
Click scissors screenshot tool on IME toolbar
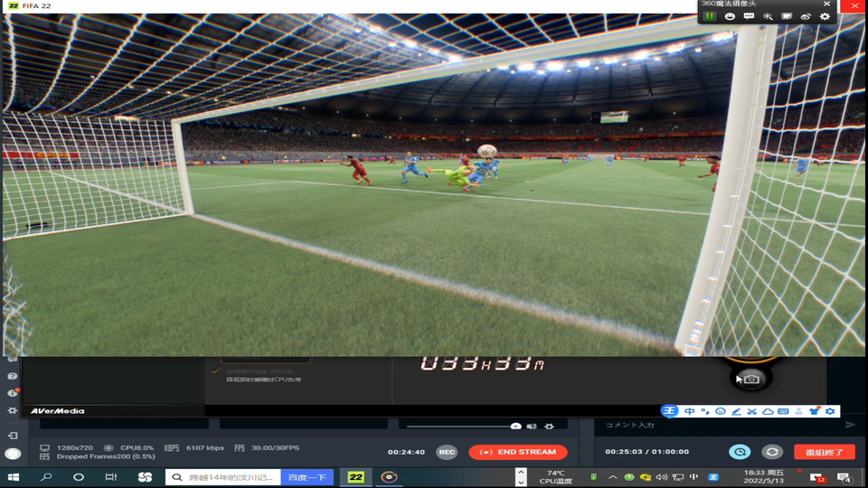(x=751, y=411)
